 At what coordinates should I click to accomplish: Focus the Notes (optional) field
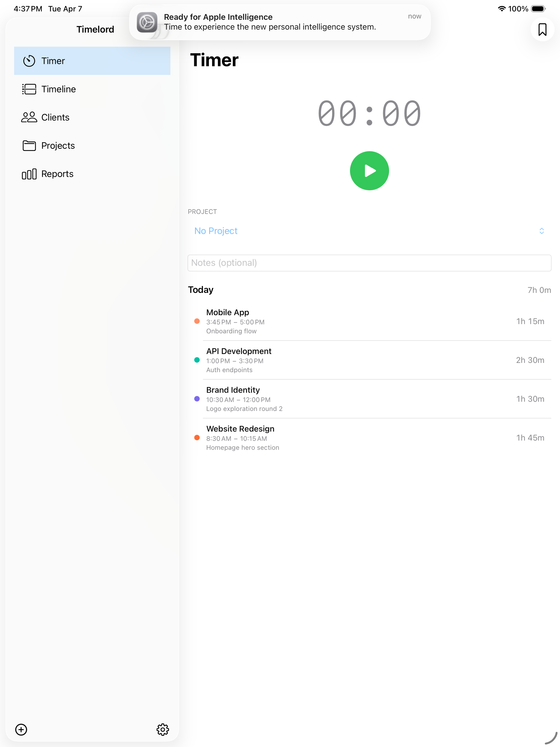[x=369, y=263]
